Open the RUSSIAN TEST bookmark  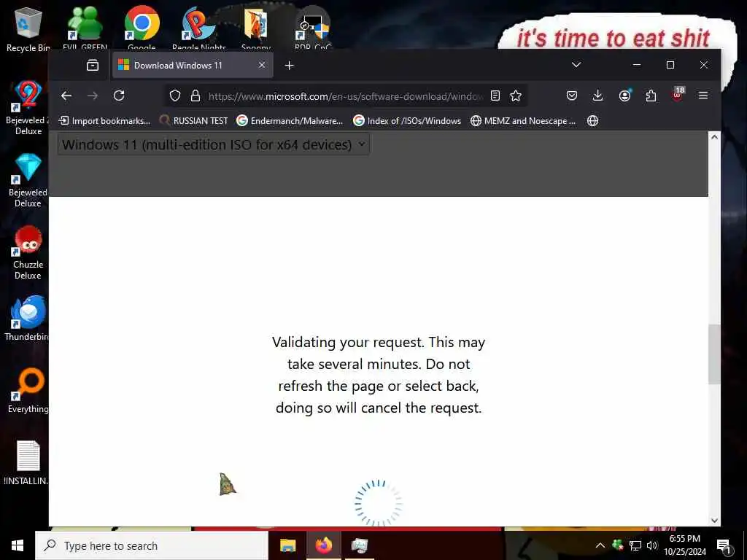pos(193,121)
